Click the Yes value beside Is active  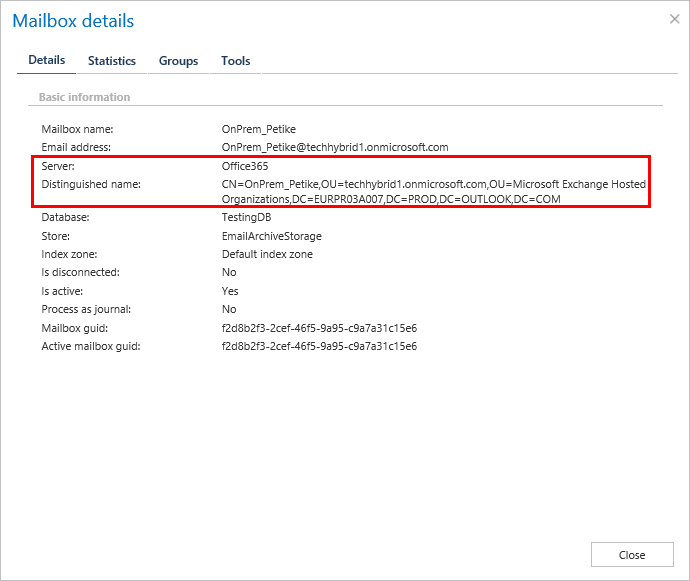coord(229,291)
